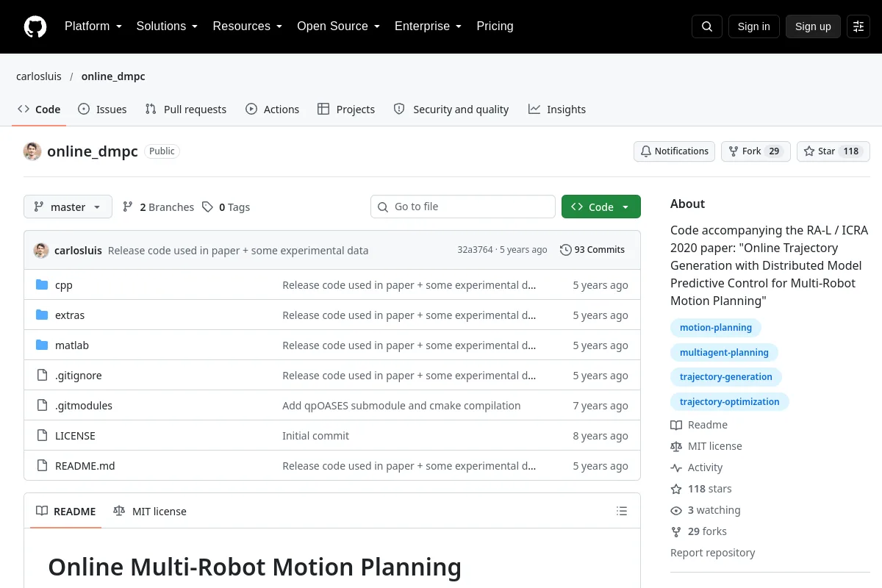The height and width of the screenshot is (588, 882).
Task: Switch to the Pull requests tab
Action: pyautogui.click(x=186, y=110)
